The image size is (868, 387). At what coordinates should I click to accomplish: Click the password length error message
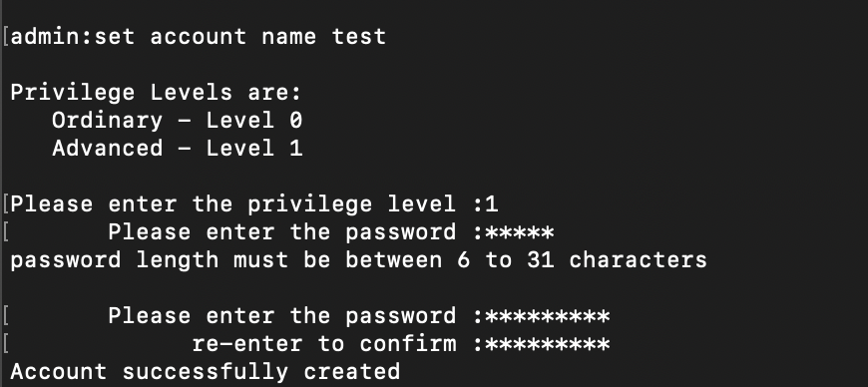pos(359,259)
